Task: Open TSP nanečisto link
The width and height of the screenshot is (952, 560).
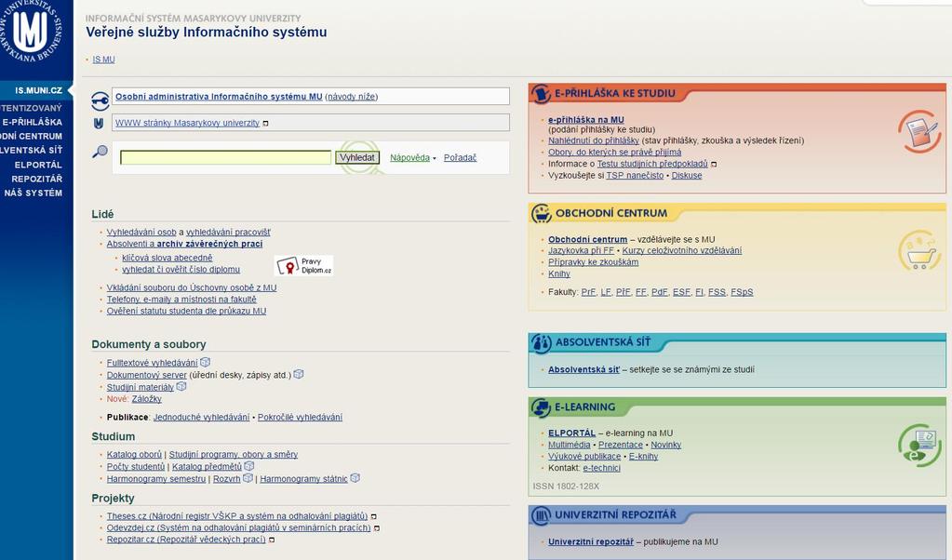Action: coord(635,175)
